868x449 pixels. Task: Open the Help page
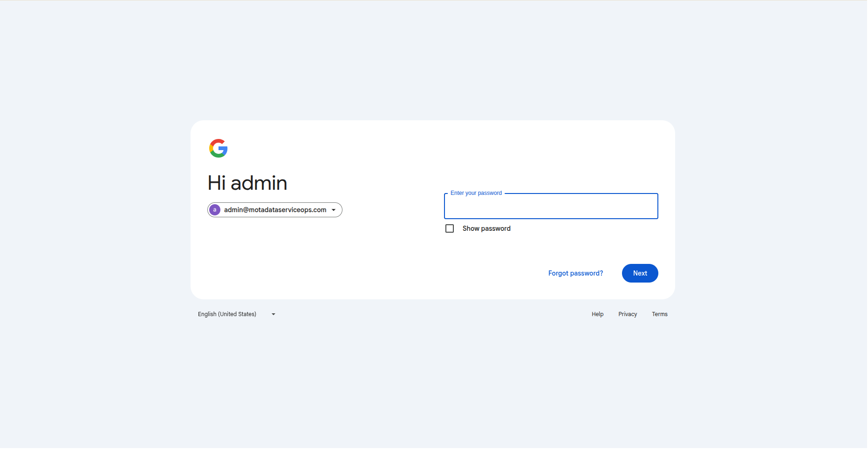coord(597,314)
